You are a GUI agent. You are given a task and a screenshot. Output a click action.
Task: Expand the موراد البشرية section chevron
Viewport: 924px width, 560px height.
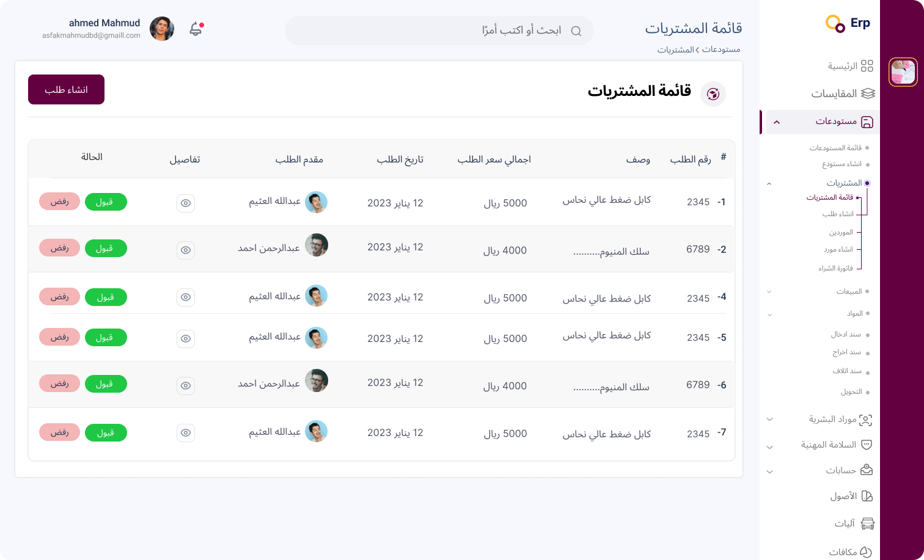(770, 420)
